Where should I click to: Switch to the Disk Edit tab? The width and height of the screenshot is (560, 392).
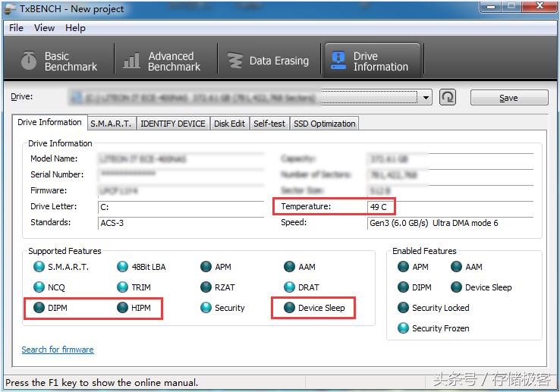click(x=229, y=124)
